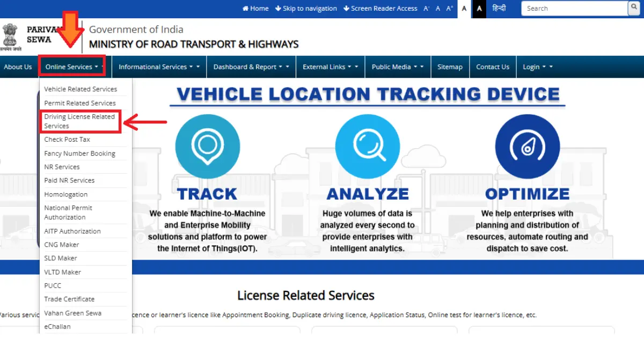
Task: Reset to normal font size A
Action: (438, 9)
